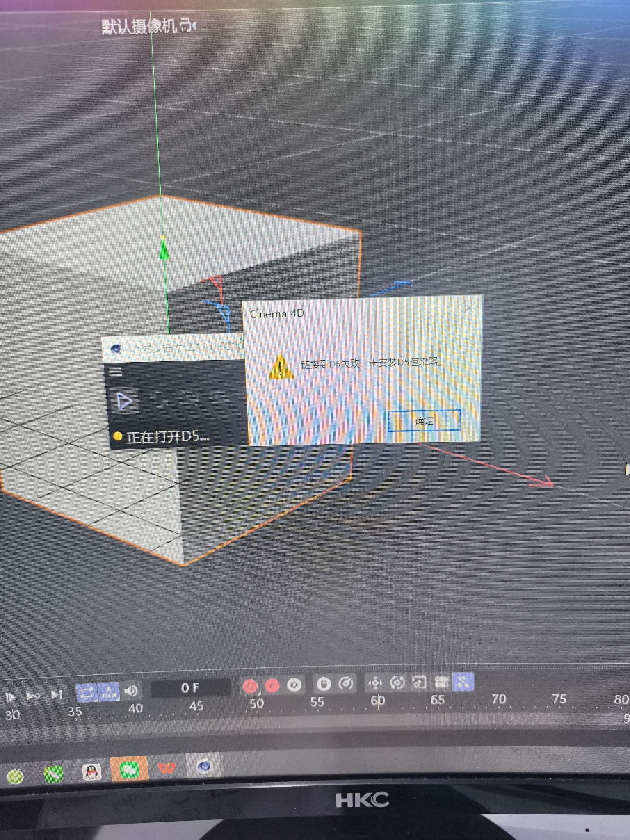Close the Cinema 4D error dialog with X
This screenshot has width=630, height=840.
coord(469,308)
